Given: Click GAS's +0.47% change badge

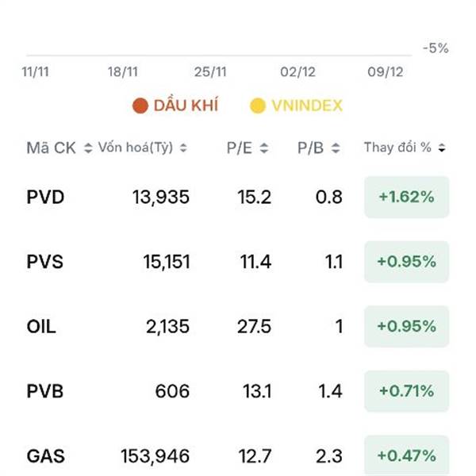Looking at the screenshot, I should click(x=406, y=456).
